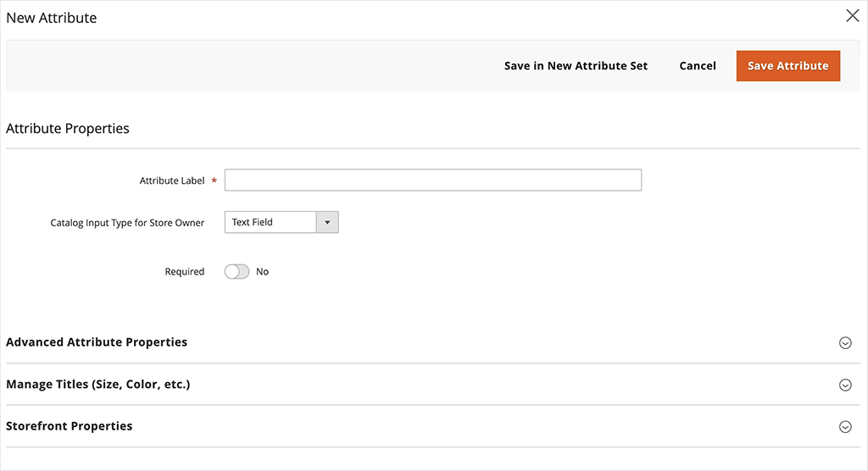
Task: Click the 'New Attribute' dialog title
Action: click(x=52, y=18)
